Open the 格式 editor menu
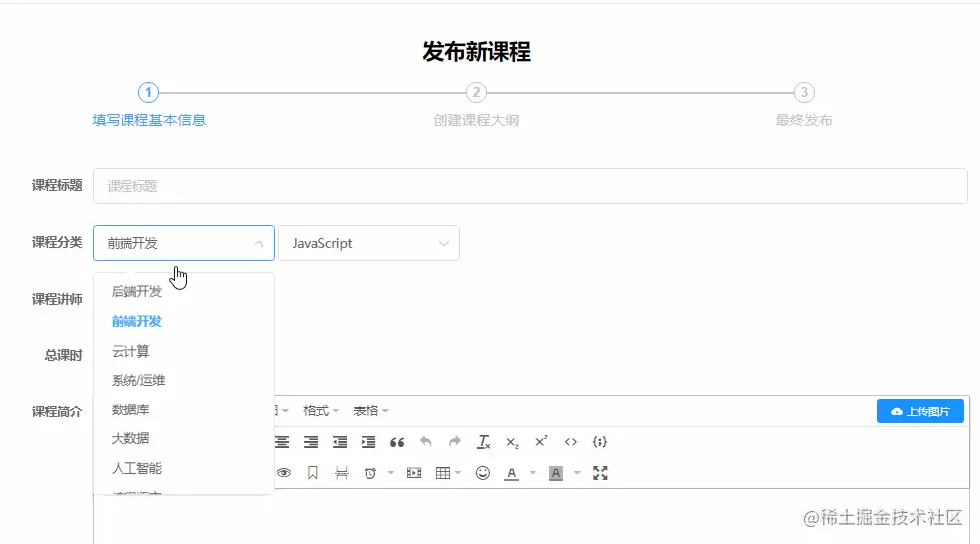The image size is (980, 544). pos(320,410)
